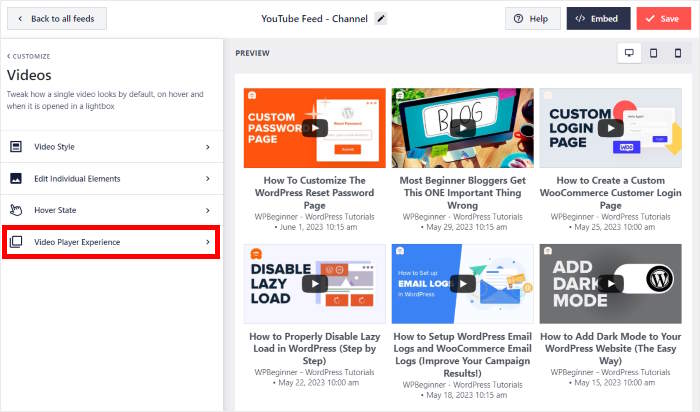Click the May 15, 2023 10:00 am date

[614, 383]
